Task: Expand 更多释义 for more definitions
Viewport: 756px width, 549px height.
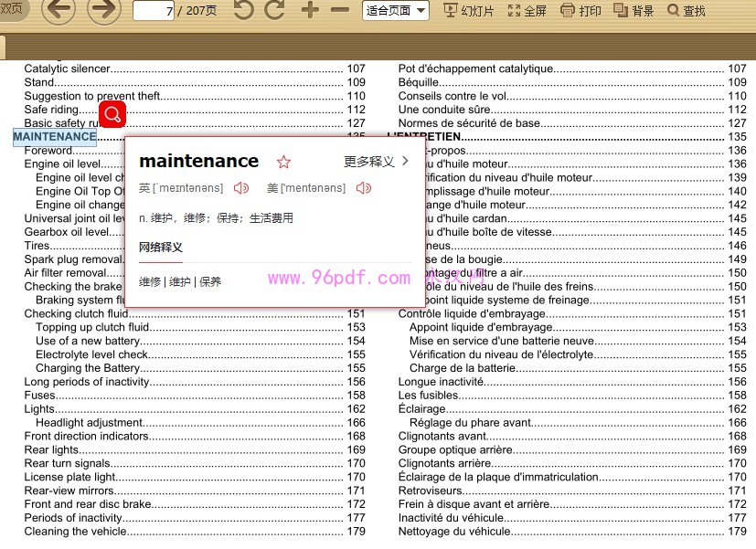Action: [377, 162]
